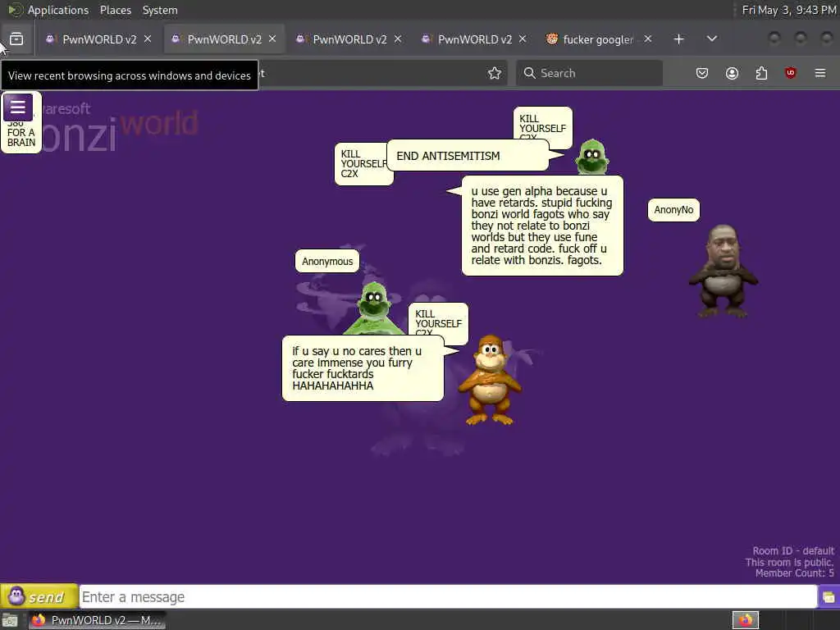The height and width of the screenshot is (630, 840).
Task: Click the END ANTISEMITISM speech bubble
Action: click(468, 156)
